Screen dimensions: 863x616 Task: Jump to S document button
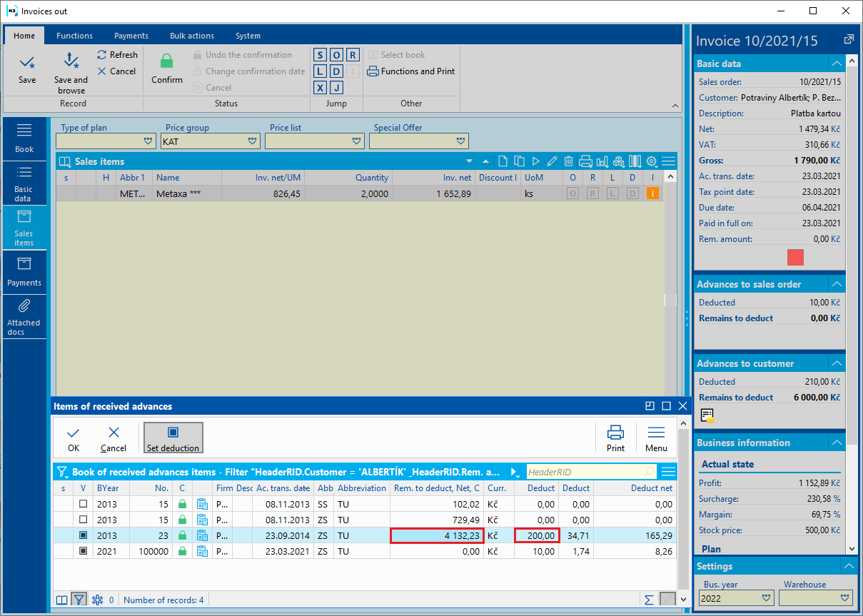[x=320, y=55]
